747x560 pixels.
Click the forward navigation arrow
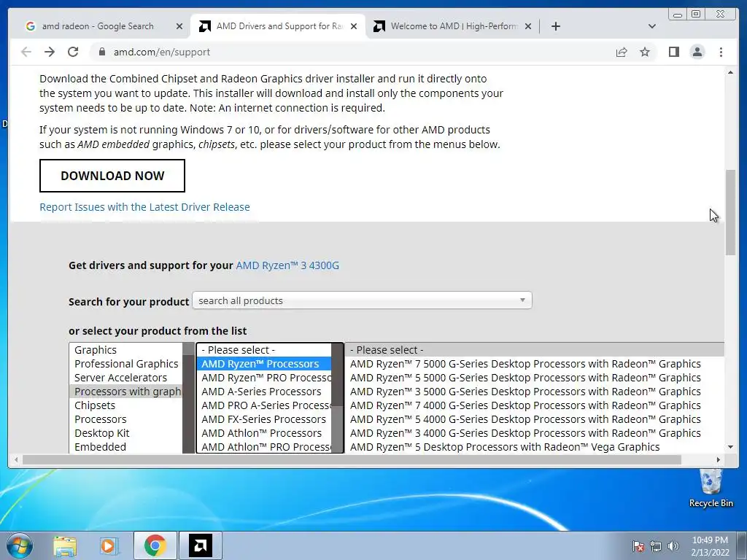(50, 52)
